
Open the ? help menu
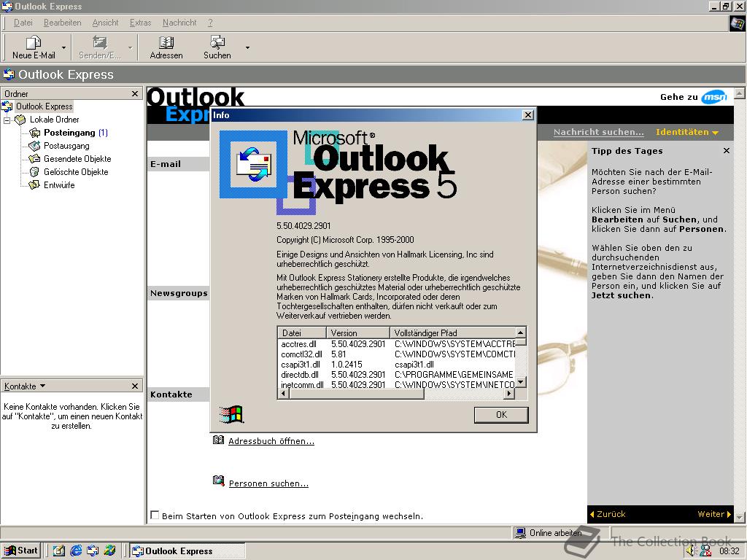[210, 23]
